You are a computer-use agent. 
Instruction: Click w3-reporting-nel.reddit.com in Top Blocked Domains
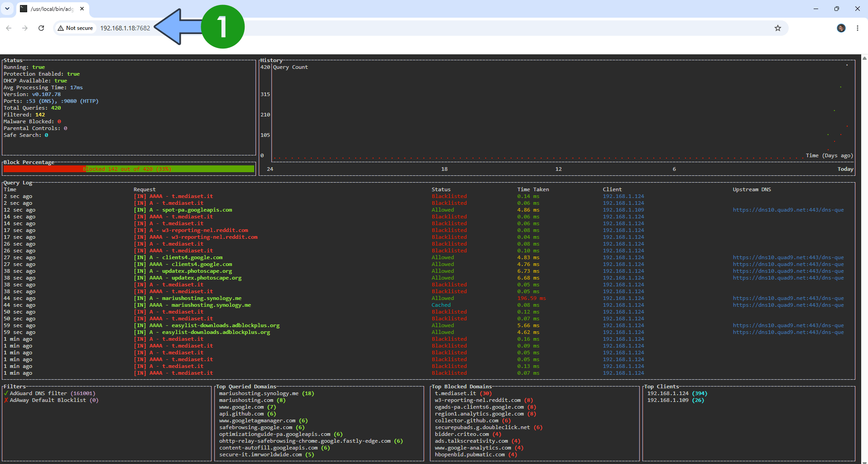click(484, 400)
